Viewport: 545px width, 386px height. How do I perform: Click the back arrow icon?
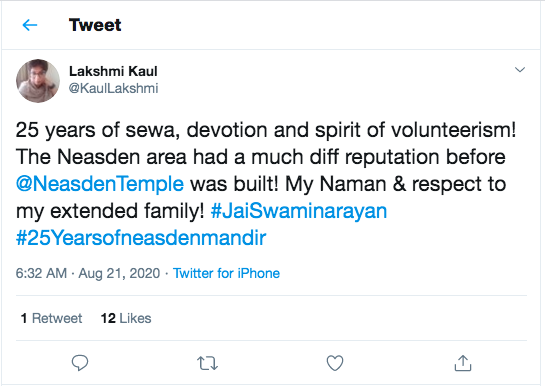point(30,25)
